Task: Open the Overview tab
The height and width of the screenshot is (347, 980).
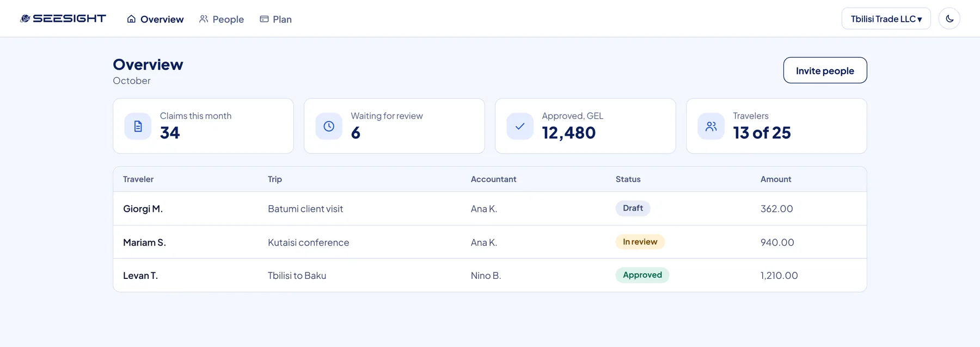Action: tap(156, 19)
